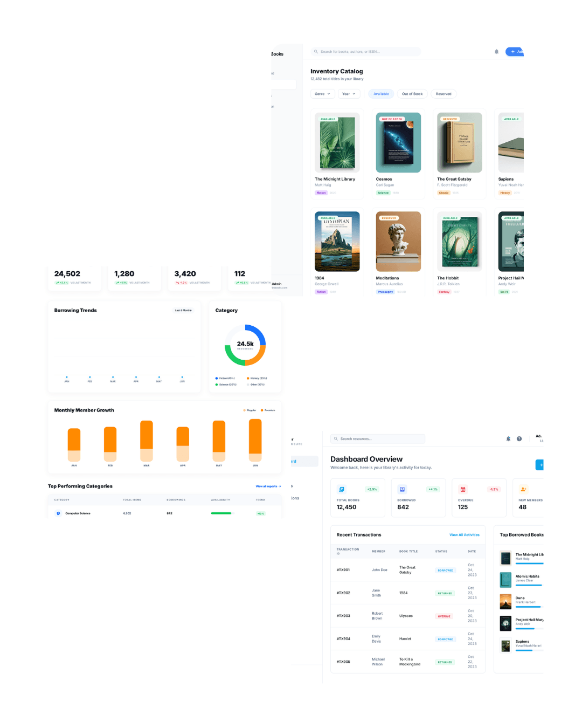Click the New Members person icon
The image size is (582, 728).
click(x=523, y=489)
